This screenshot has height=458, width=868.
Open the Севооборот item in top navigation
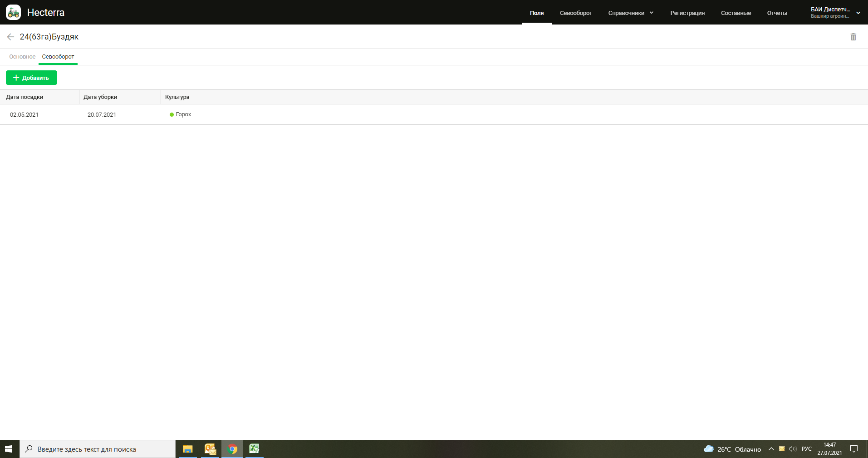tap(576, 13)
